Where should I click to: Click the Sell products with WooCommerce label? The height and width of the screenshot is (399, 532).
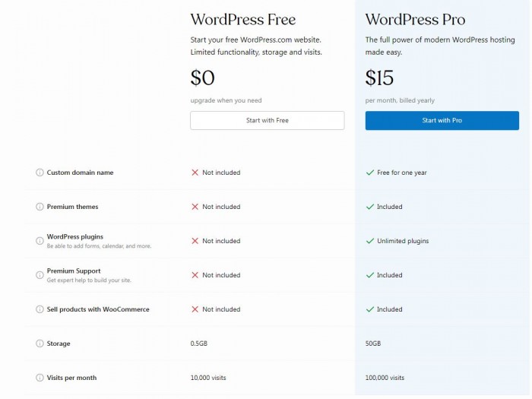(x=98, y=309)
